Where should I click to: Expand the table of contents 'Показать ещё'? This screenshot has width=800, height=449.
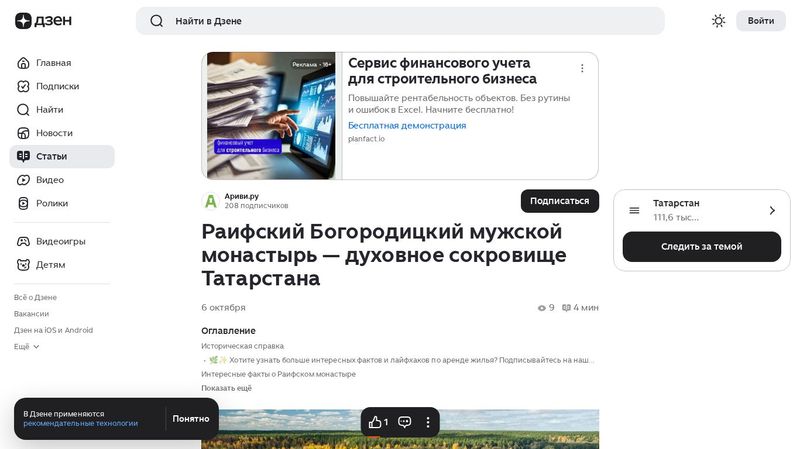226,388
